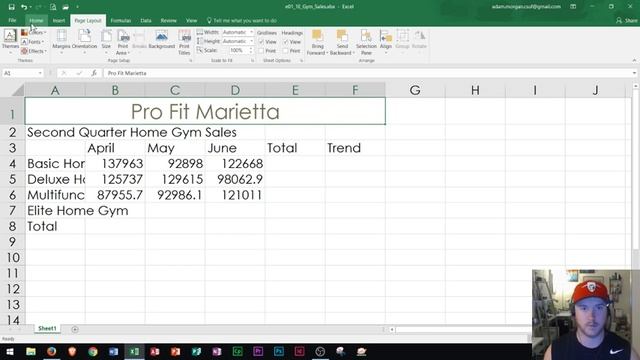Select the Trend header cell

pyautogui.click(x=355, y=148)
